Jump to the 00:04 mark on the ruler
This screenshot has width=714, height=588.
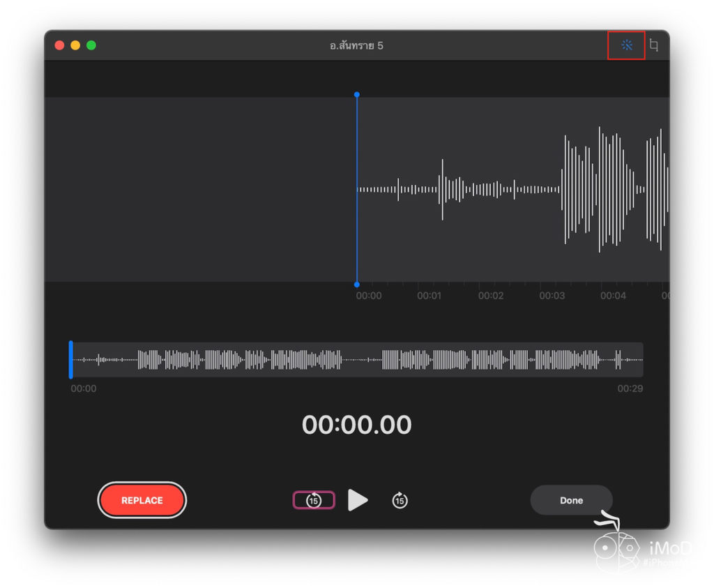(613, 295)
